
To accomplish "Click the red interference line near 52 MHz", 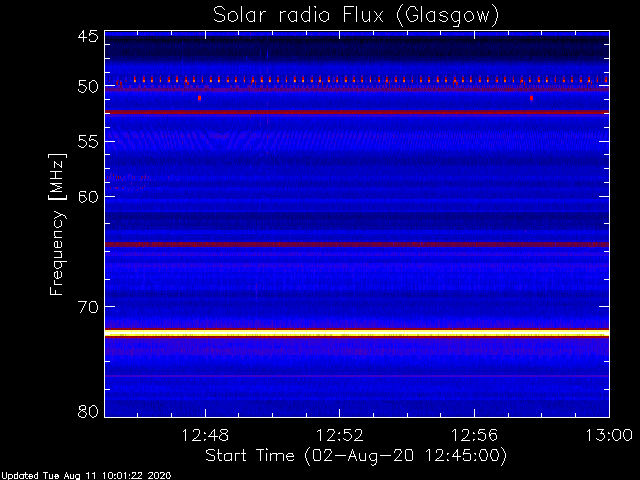I will click(x=357, y=112).
